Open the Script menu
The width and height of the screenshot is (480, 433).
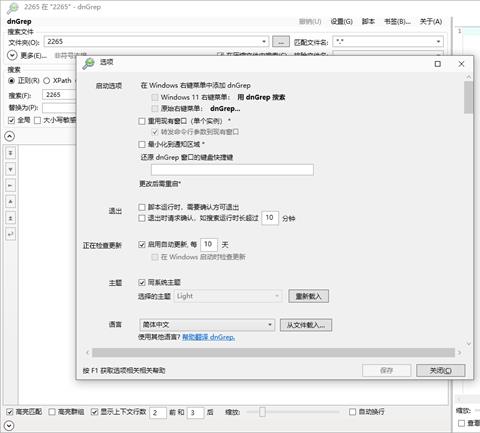[368, 22]
